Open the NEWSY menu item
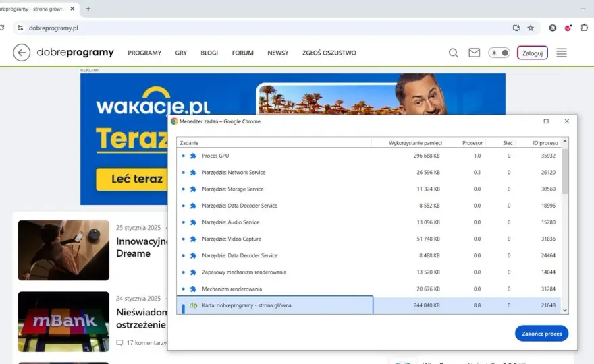594x364 pixels. pyautogui.click(x=277, y=53)
